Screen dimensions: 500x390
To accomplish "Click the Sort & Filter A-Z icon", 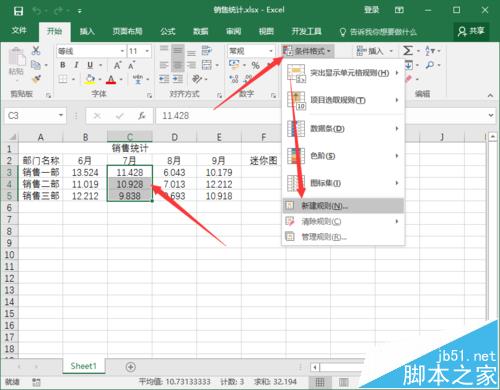I will pos(430,51).
